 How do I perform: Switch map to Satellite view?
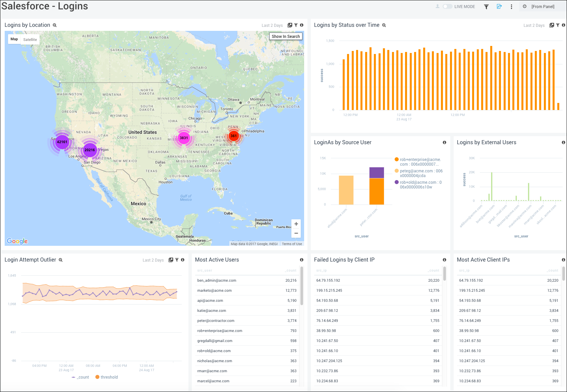(x=30, y=39)
